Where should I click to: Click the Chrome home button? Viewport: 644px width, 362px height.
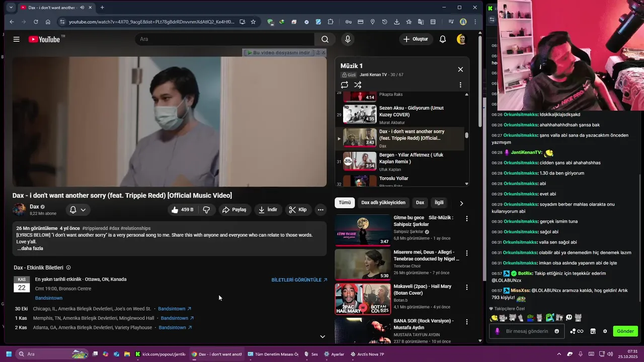tap(48, 22)
